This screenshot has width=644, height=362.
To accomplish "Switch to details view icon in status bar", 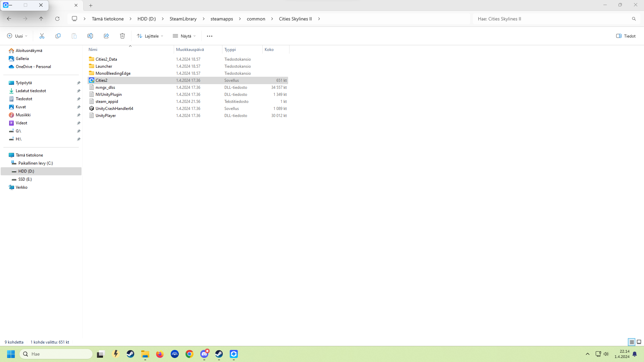I will click(632, 342).
